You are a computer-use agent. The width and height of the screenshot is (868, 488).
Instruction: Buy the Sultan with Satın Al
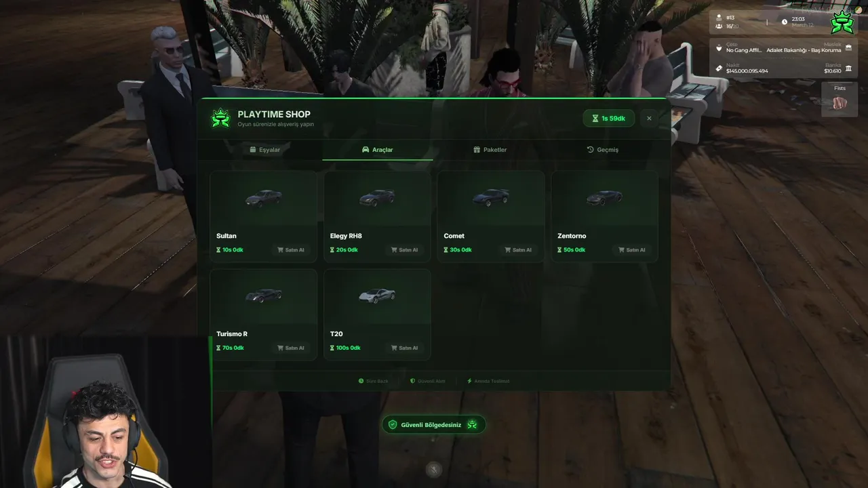[291, 250]
